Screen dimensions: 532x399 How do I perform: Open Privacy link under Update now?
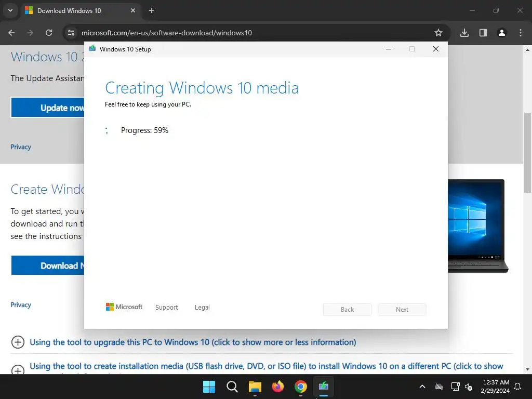[21, 147]
